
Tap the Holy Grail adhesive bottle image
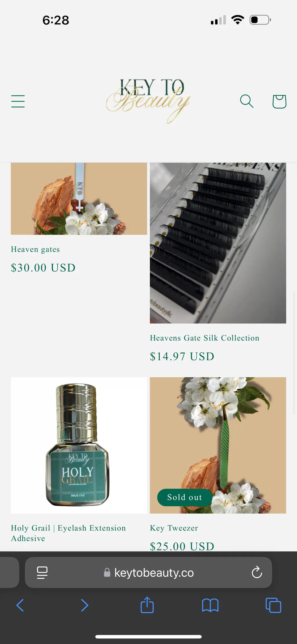point(79,445)
